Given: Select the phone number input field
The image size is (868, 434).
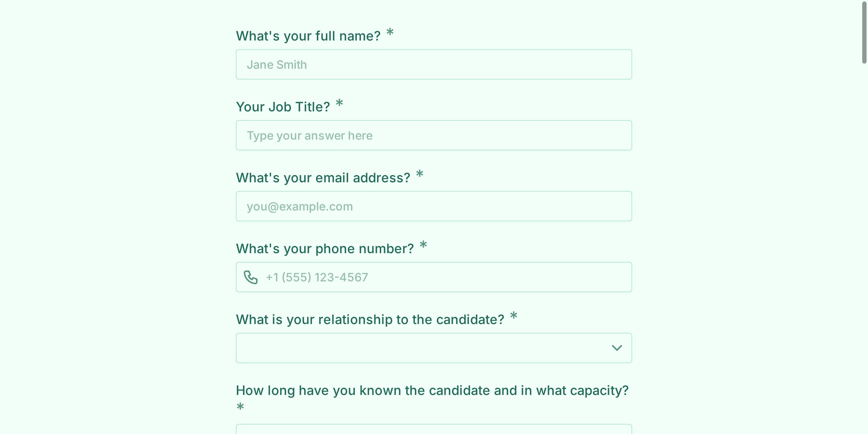Looking at the screenshot, I should point(445,277).
